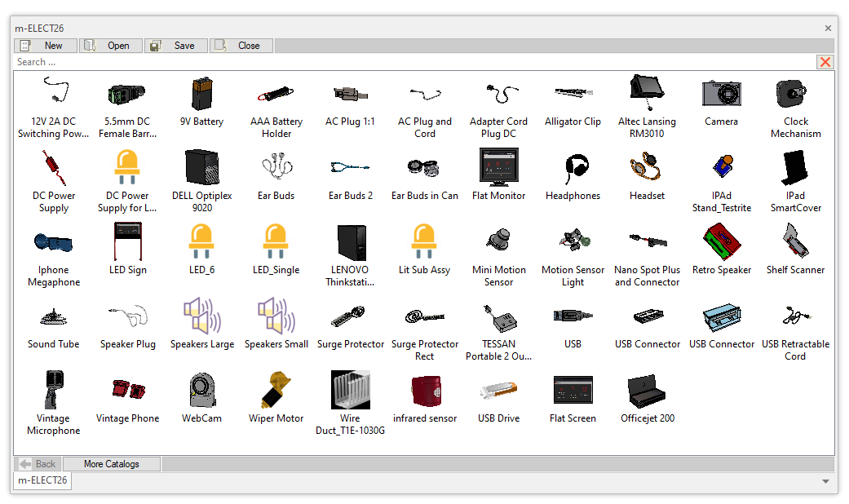Click into the Search field
Image resolution: width=849 pixels, height=504 pixels.
[408, 62]
